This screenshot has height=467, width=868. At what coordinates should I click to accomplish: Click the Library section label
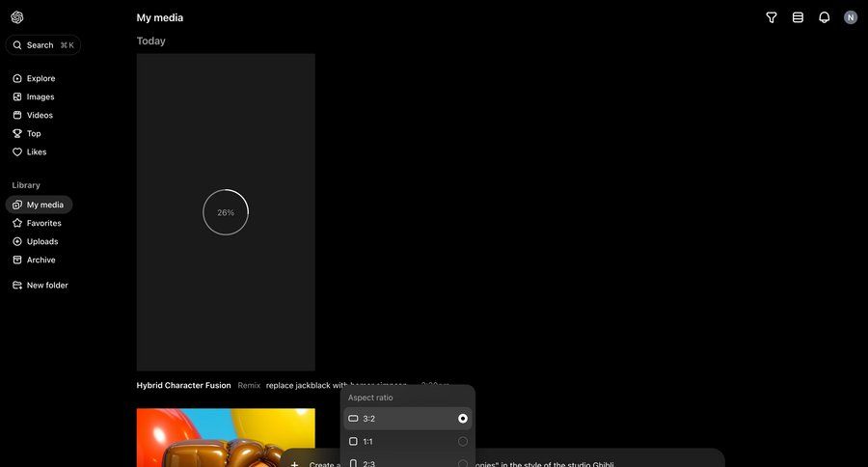26,185
